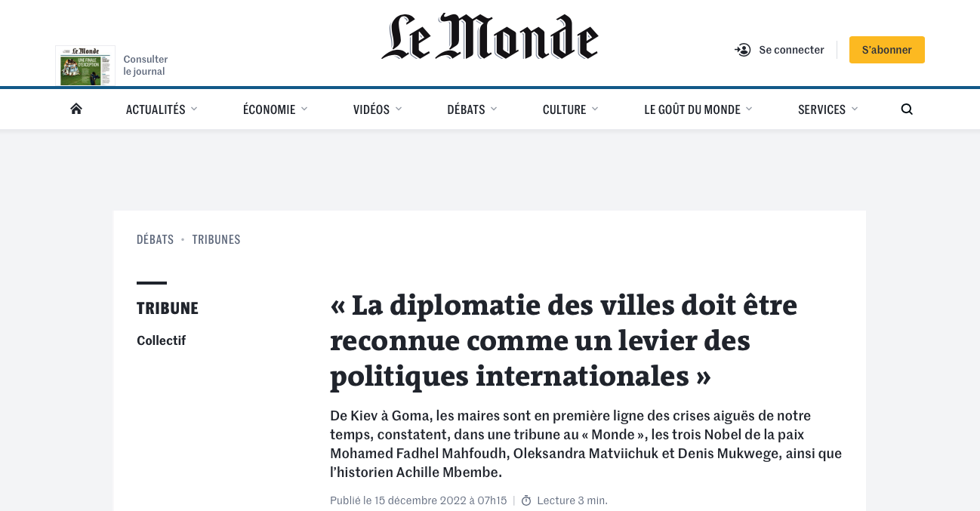Open the Le Goût du Monde menu
980x511 pixels.
coord(692,109)
